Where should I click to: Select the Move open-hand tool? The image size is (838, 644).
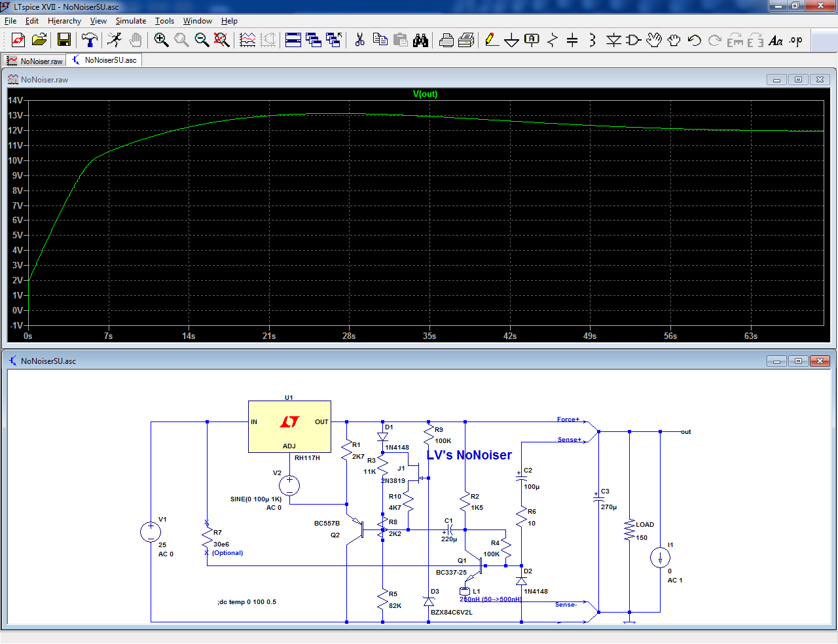coord(654,41)
